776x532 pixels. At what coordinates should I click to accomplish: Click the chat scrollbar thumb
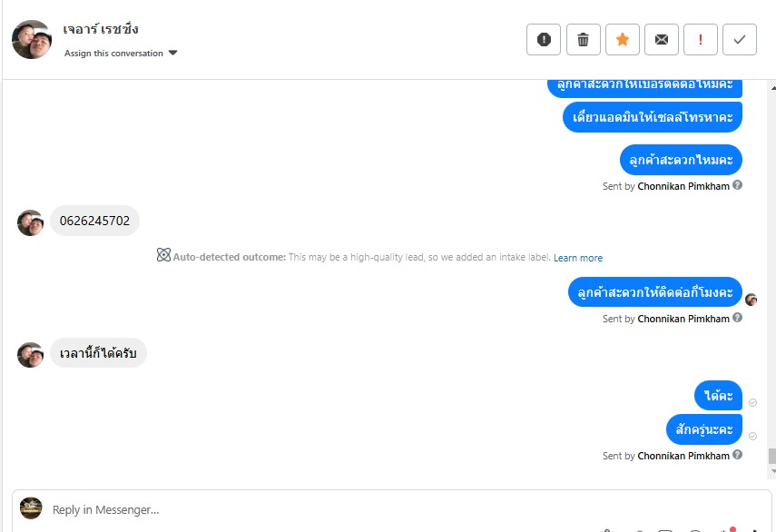pyautogui.click(x=771, y=456)
